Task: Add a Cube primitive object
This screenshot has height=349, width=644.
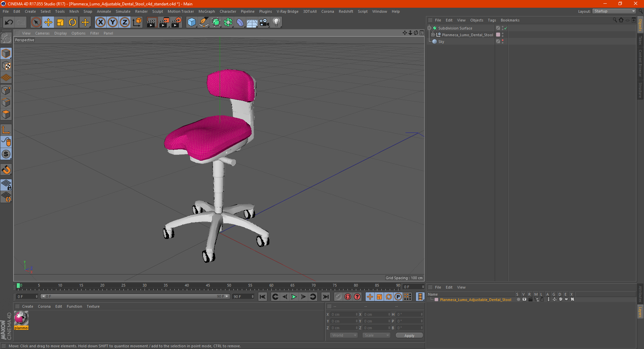Action: (x=192, y=22)
